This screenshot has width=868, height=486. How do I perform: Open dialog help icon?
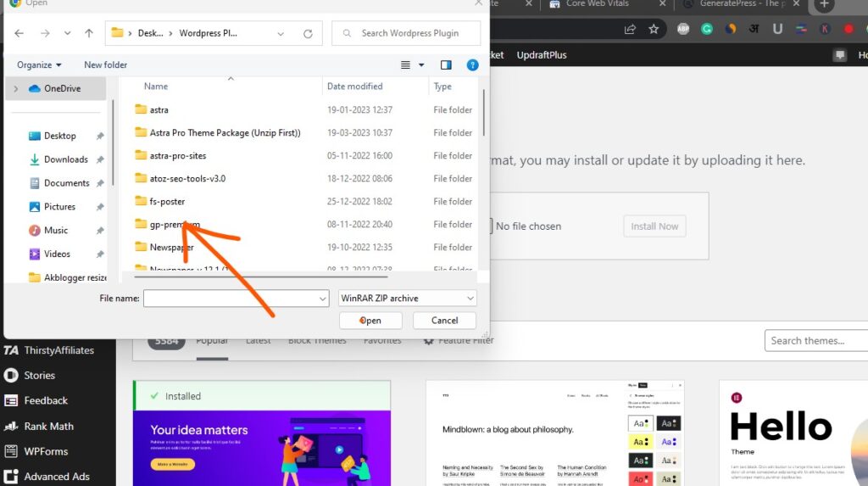(472, 64)
